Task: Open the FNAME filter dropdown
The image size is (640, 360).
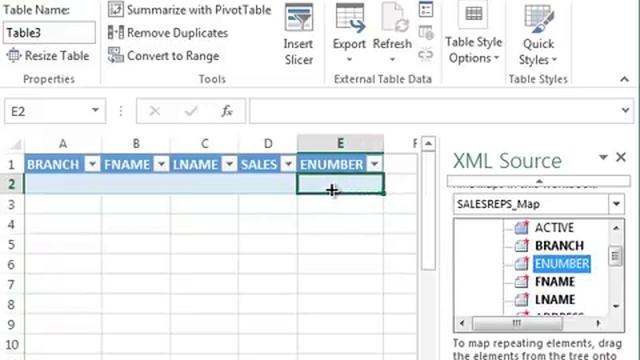Action: (x=162, y=164)
